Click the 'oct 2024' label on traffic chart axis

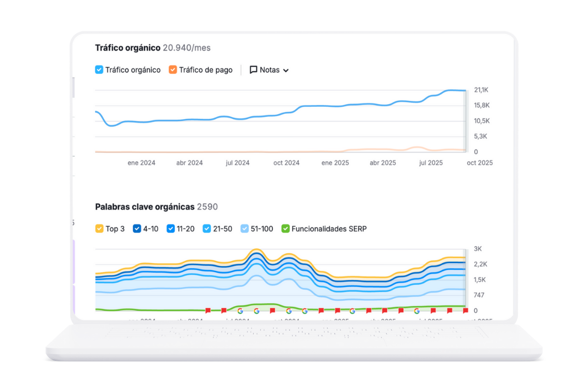(286, 163)
